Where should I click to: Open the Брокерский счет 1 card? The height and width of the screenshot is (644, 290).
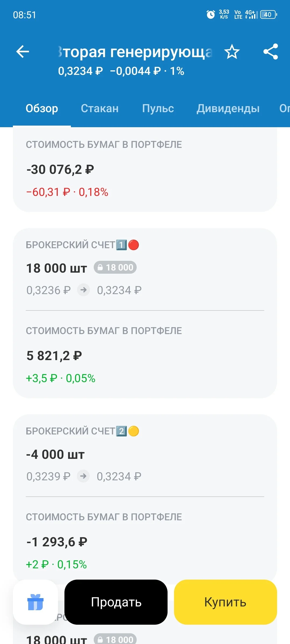point(145,313)
